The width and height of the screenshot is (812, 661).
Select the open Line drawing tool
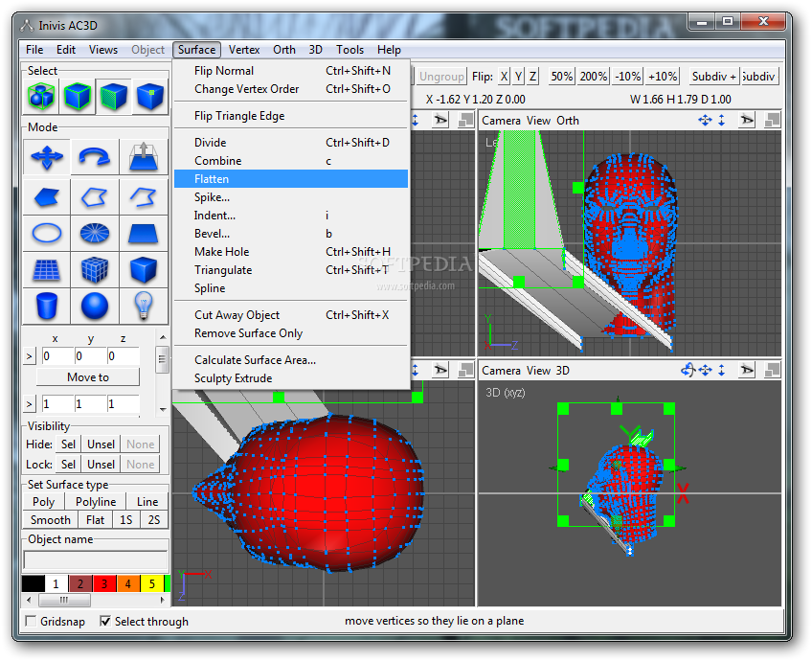(144, 196)
